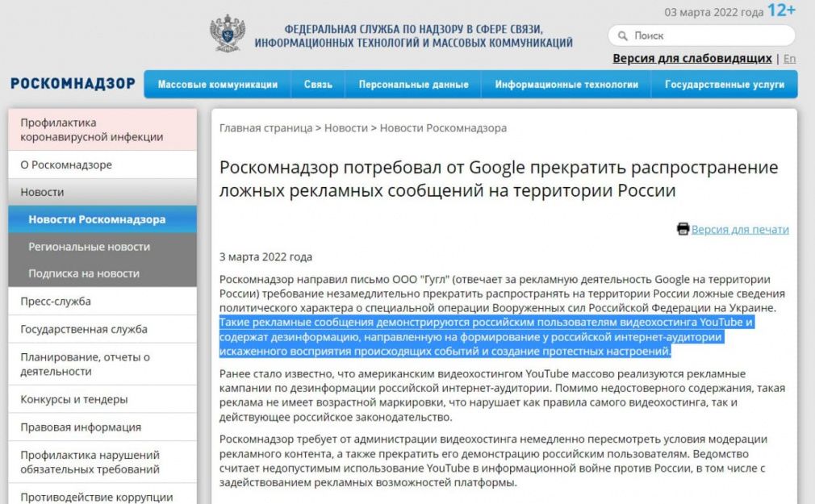
Task: Open Профилактика коронавирусной инфекции sidebar item
Action: pos(92,130)
